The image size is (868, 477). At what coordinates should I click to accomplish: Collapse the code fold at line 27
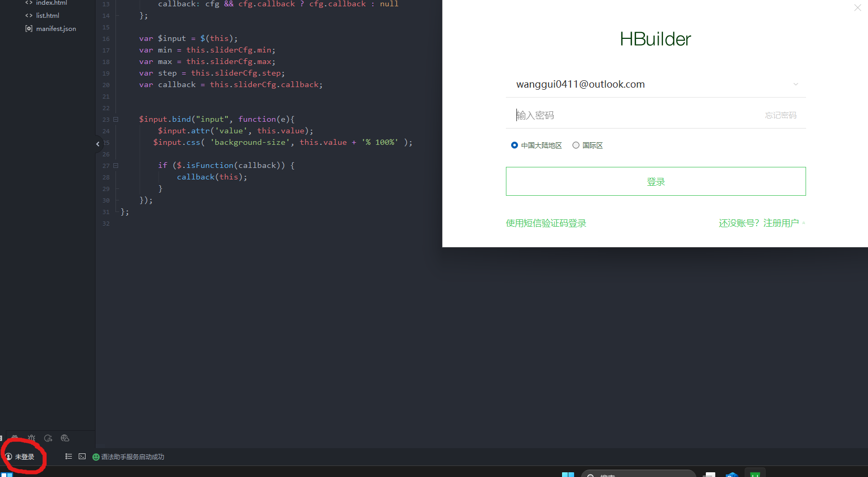coord(116,166)
